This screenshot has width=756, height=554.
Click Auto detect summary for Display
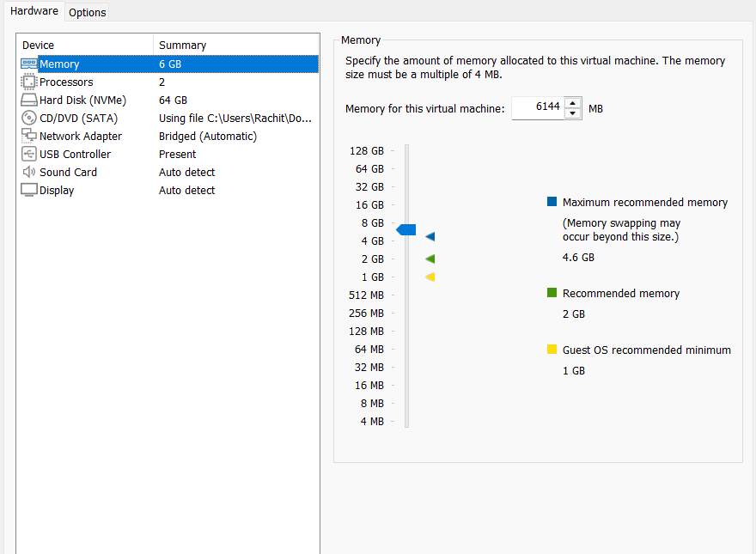point(187,191)
